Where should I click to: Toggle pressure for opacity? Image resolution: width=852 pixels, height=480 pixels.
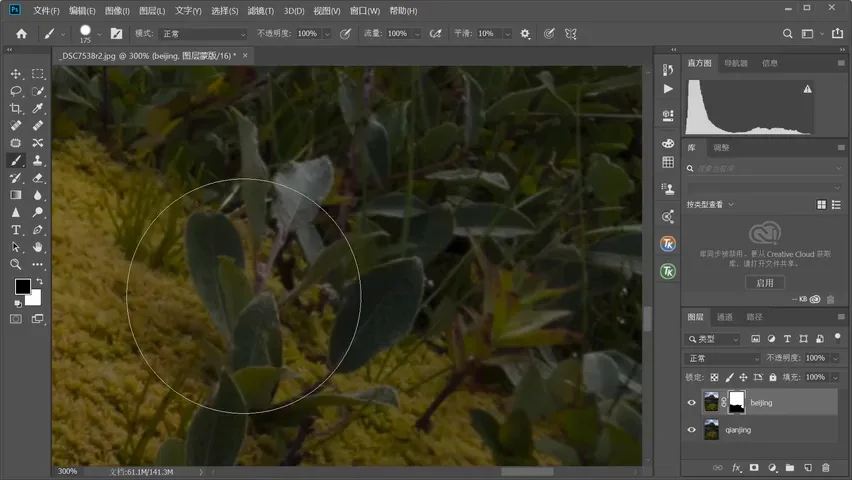click(345, 34)
